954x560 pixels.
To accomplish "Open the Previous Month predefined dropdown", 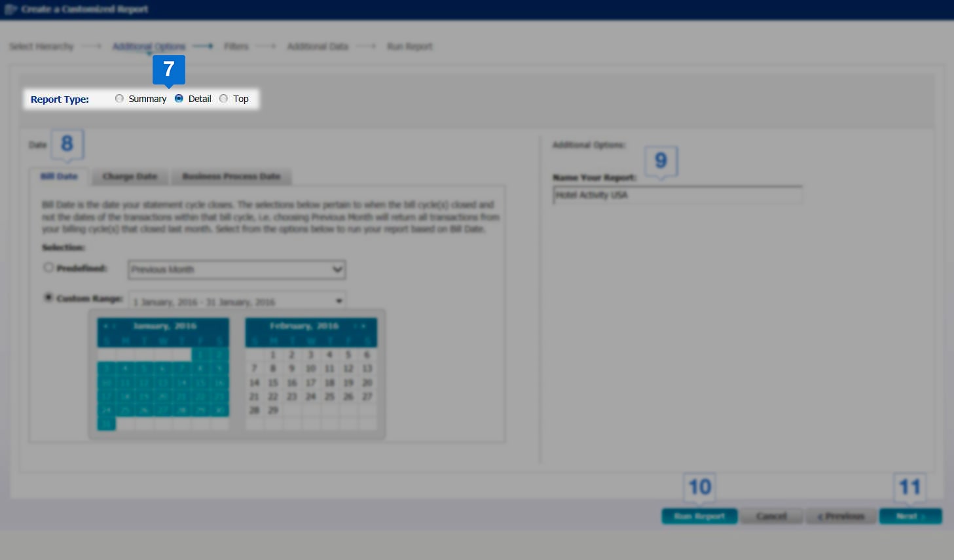I will [x=236, y=270].
